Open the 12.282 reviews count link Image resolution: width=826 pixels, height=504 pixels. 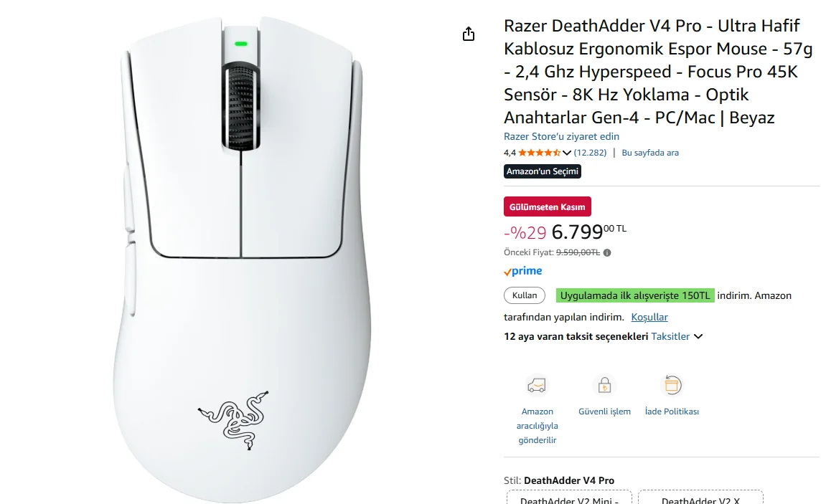pyautogui.click(x=590, y=153)
